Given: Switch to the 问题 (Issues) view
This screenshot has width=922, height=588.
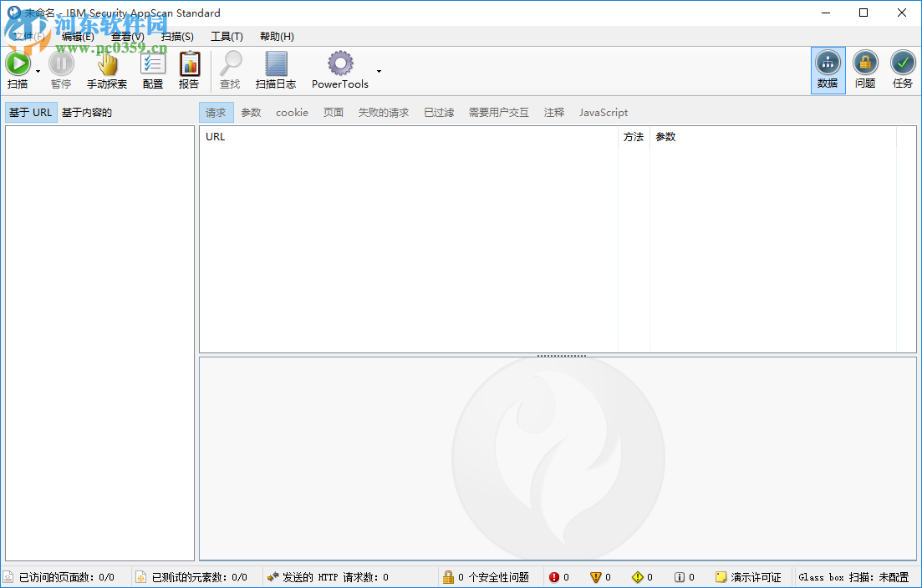Looking at the screenshot, I should point(865,68).
